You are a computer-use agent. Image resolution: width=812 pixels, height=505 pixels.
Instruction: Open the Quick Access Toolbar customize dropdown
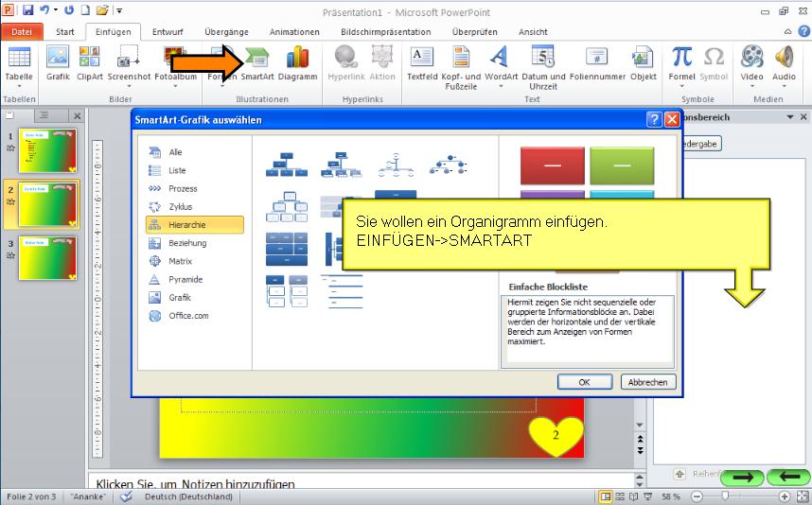pos(119,11)
